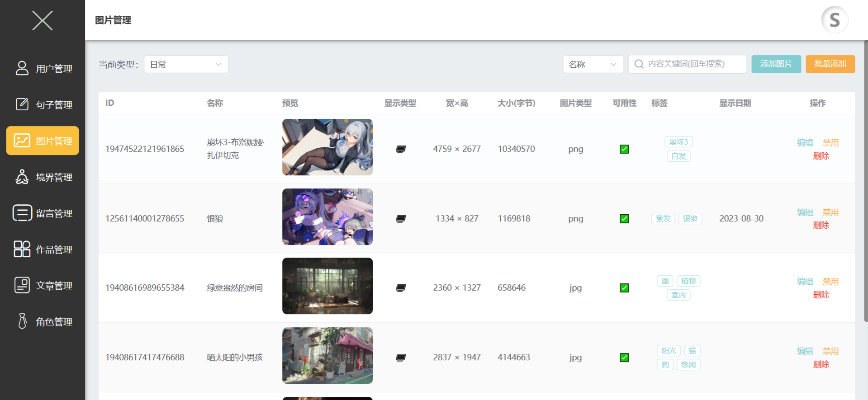Open 作品管理 grid icon in sidebar
Image resolution: width=868 pixels, height=400 pixels.
click(22, 249)
